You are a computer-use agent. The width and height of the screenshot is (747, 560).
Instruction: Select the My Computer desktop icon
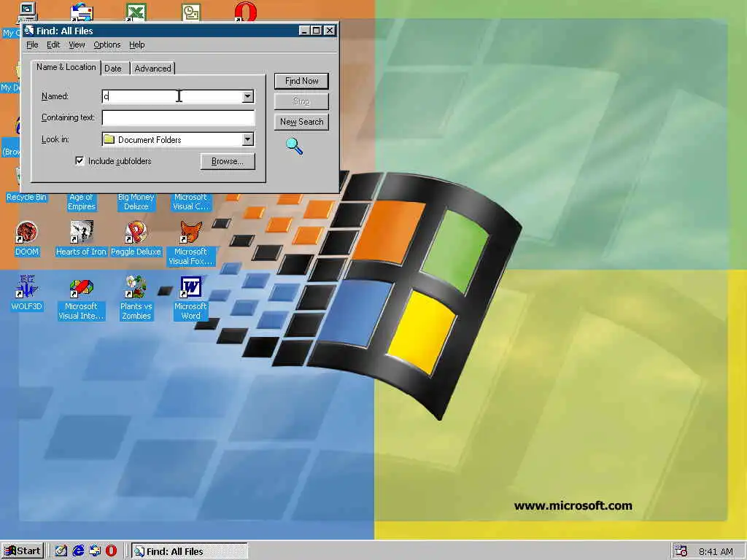27,12
